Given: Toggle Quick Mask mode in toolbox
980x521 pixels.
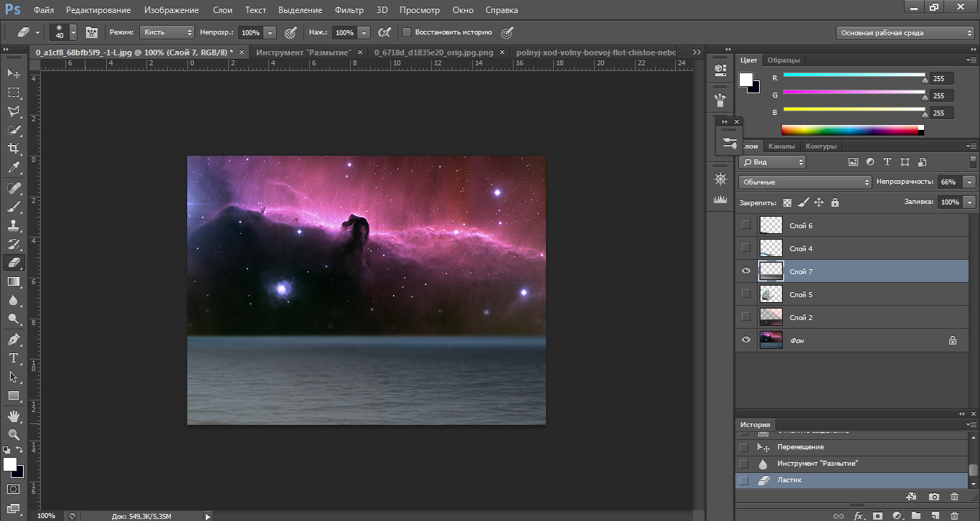Looking at the screenshot, I should (13, 489).
